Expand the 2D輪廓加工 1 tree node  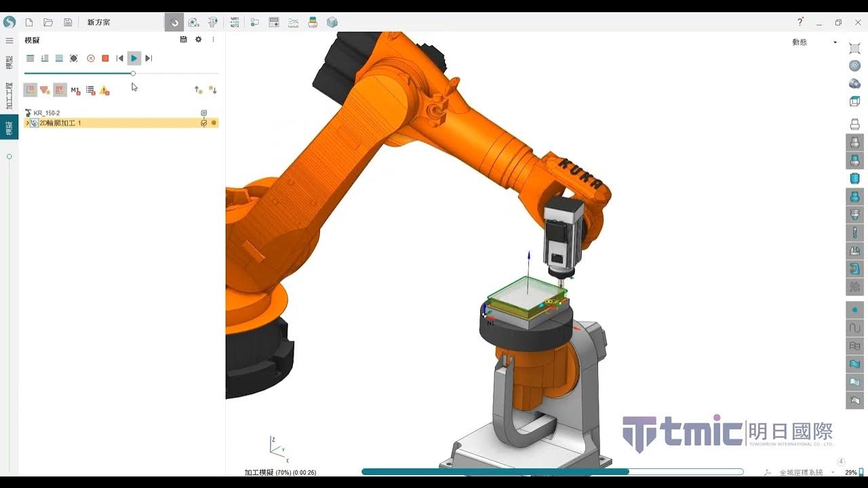coord(27,123)
